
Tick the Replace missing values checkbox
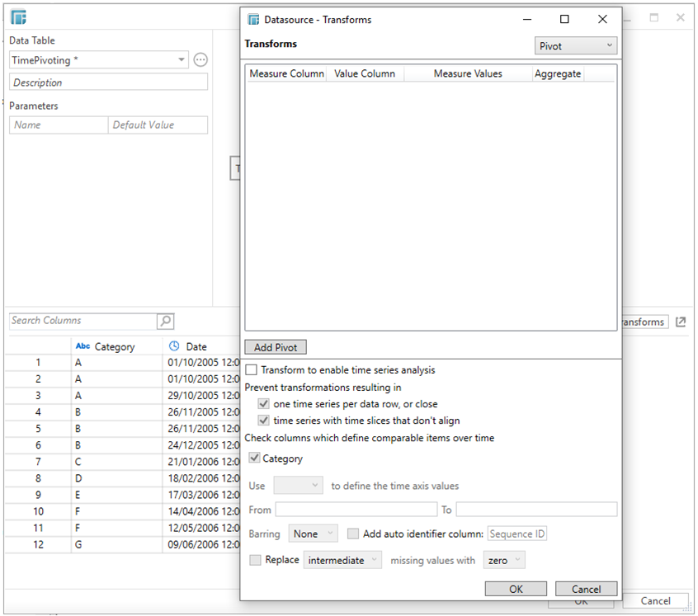point(255,560)
